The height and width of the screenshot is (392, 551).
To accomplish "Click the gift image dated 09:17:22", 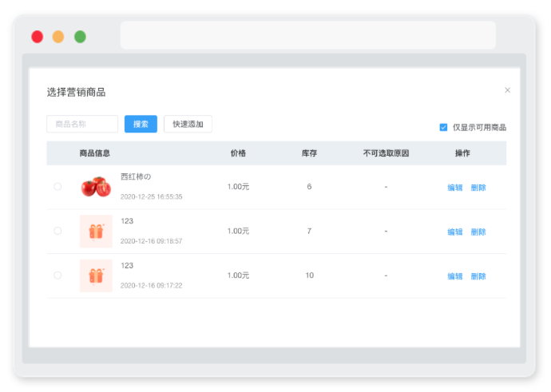I will (96, 275).
